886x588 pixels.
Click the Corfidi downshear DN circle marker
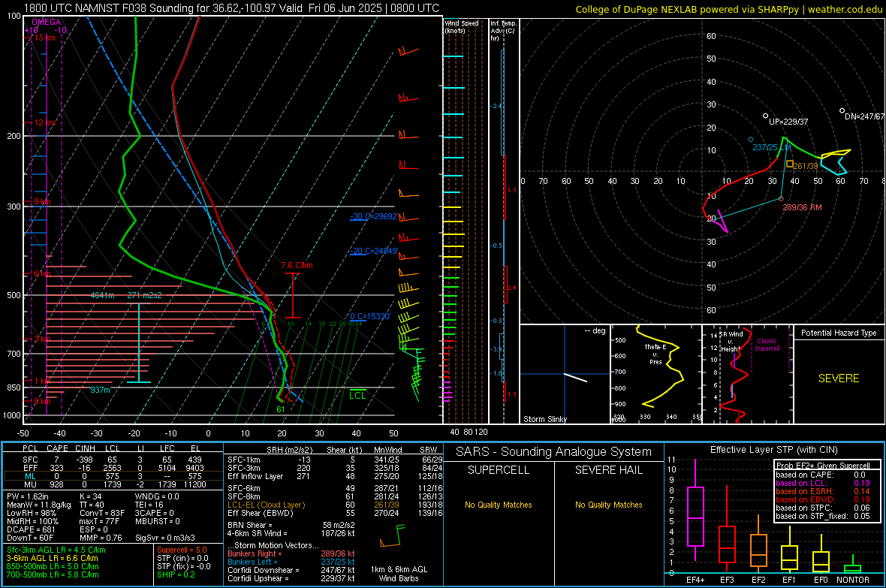click(842, 111)
